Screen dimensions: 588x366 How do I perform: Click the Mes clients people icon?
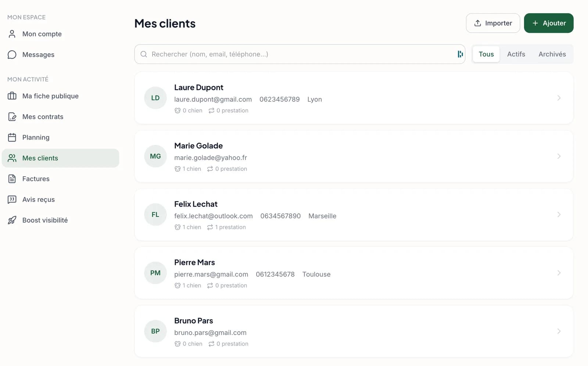[12, 158]
